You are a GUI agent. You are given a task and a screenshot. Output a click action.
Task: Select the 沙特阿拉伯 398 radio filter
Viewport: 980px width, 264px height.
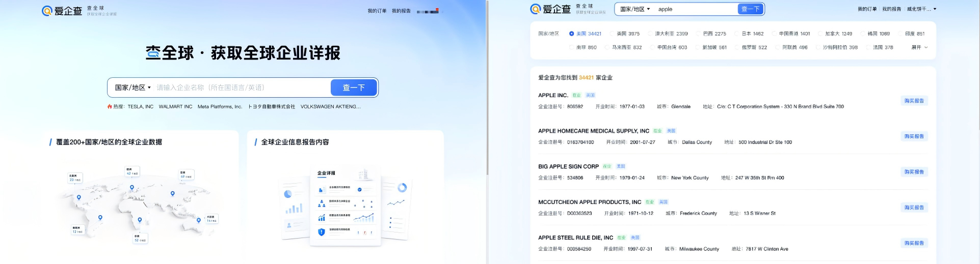pos(836,47)
